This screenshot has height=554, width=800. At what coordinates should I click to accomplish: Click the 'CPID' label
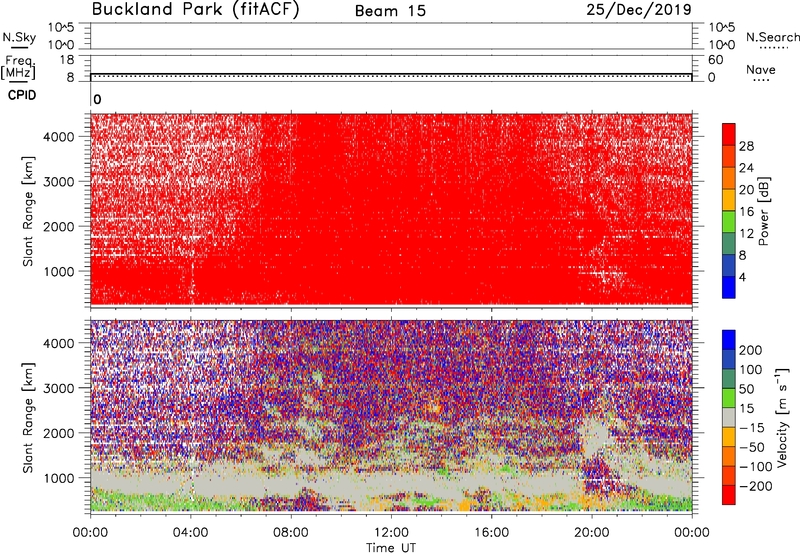pos(22,95)
